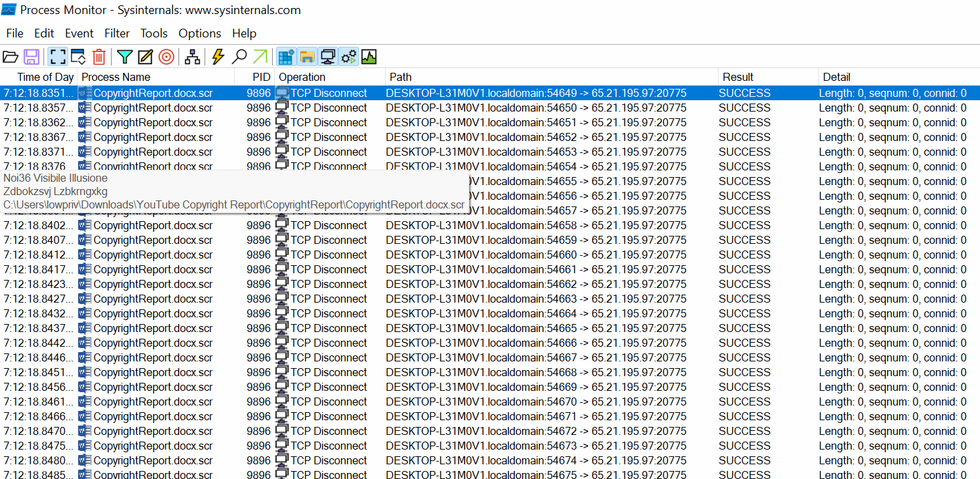Toggle Show Registry Activity
Viewport: 980px width, 479px height.
click(x=286, y=57)
